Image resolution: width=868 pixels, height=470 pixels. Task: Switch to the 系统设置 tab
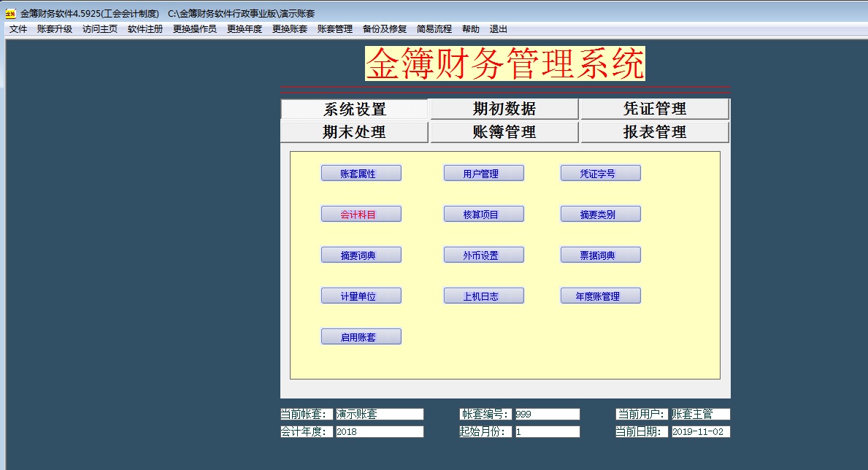coord(355,109)
